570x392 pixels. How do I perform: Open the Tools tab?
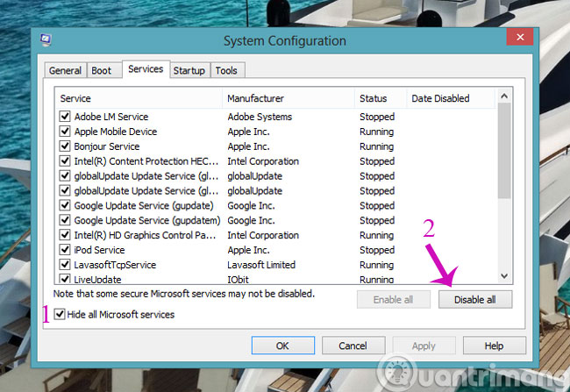[226, 70]
